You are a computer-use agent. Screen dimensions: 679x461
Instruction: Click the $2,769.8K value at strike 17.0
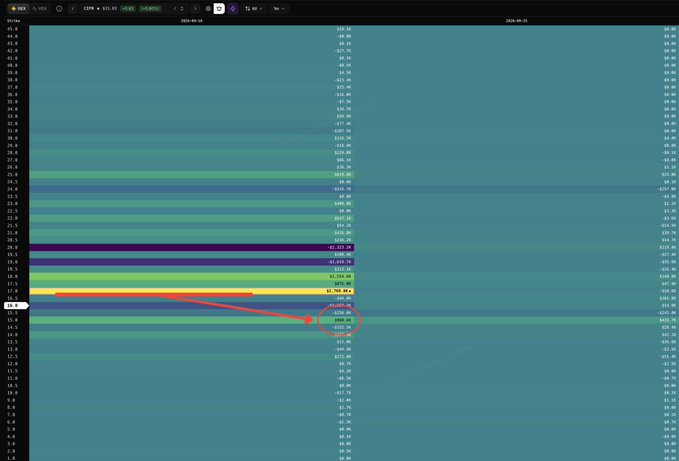pos(337,291)
